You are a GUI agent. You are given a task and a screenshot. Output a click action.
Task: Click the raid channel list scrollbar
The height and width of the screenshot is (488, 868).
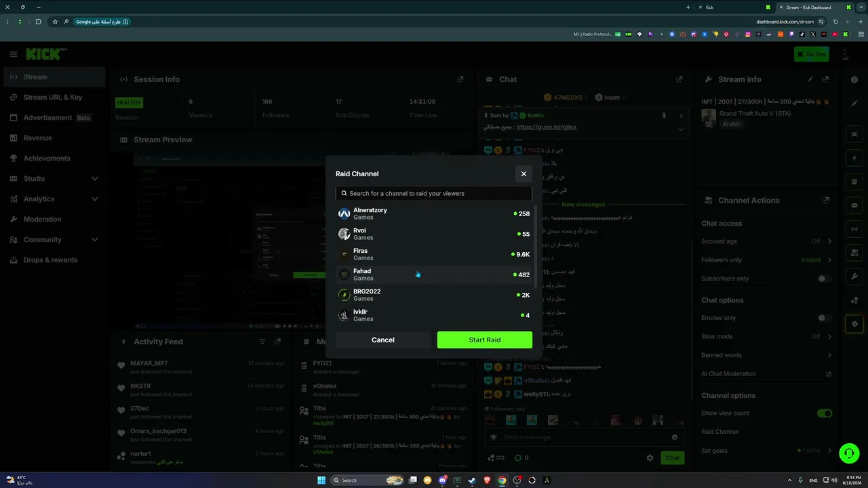point(536,245)
